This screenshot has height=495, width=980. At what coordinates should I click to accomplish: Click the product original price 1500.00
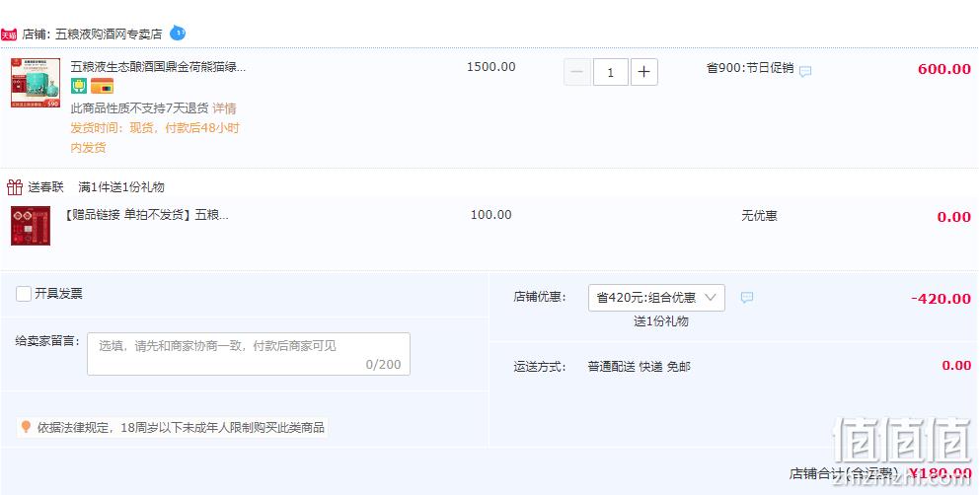pos(491,67)
